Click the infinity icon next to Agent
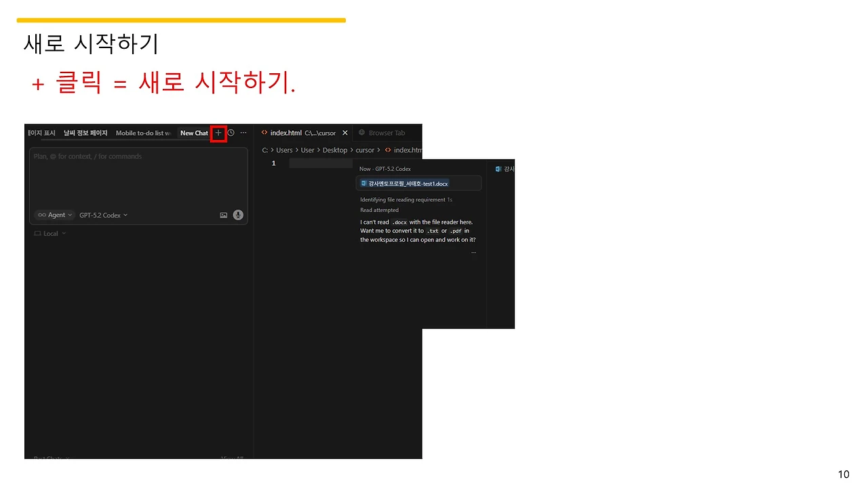Image resolution: width=868 pixels, height=488 pixels. point(42,215)
